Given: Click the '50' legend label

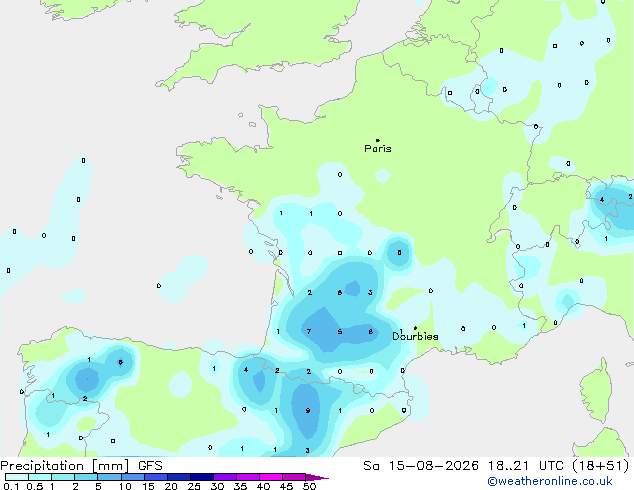Looking at the screenshot, I should (x=310, y=486).
